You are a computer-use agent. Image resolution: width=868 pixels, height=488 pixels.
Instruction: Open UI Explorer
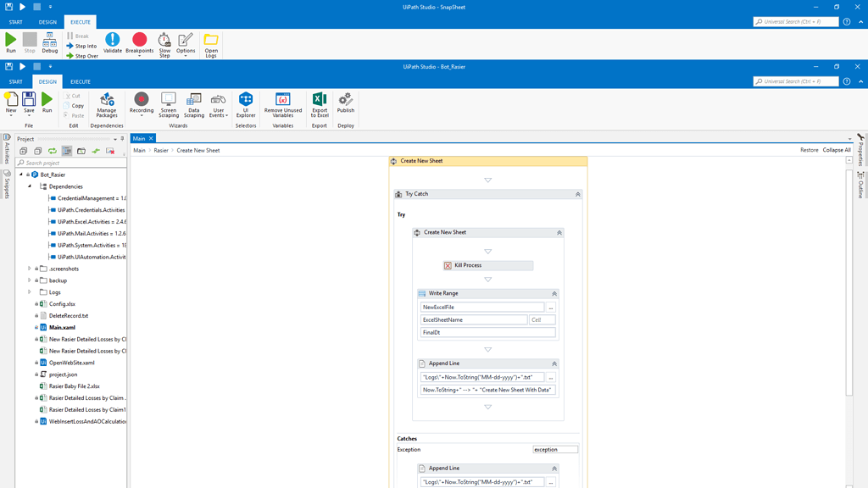pos(245,103)
